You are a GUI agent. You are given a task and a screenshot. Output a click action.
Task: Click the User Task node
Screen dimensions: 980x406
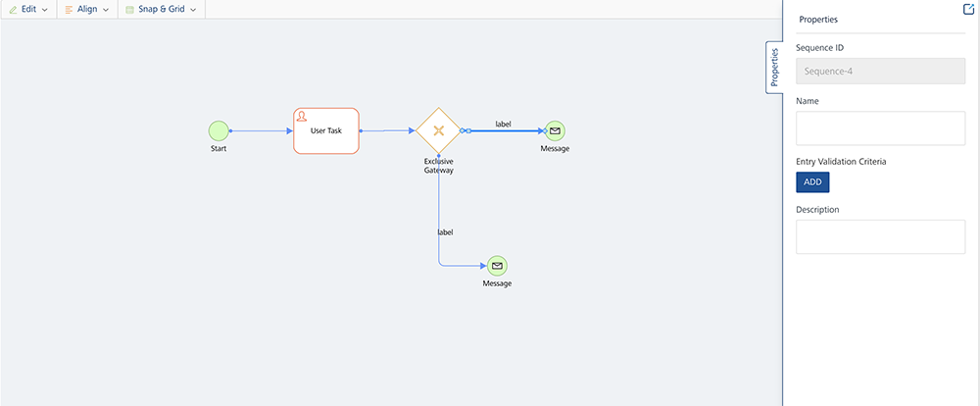(326, 131)
